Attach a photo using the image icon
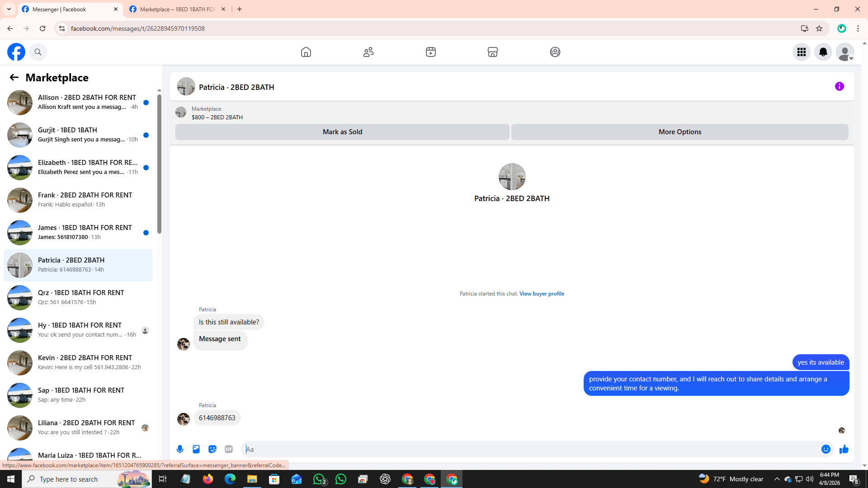868x488 pixels. tap(196, 449)
